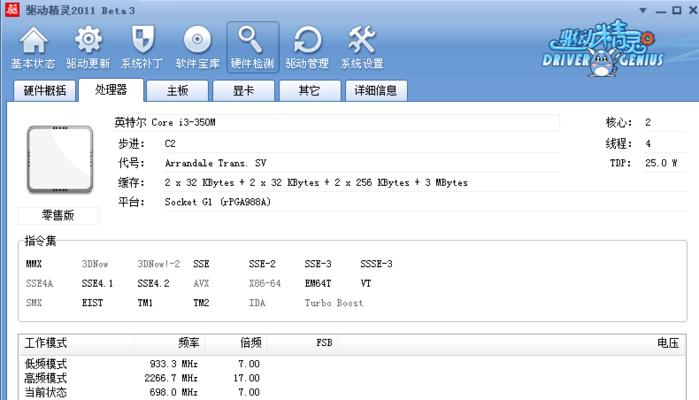
Task: Open 软件宝库 disc icon
Action: tap(197, 47)
